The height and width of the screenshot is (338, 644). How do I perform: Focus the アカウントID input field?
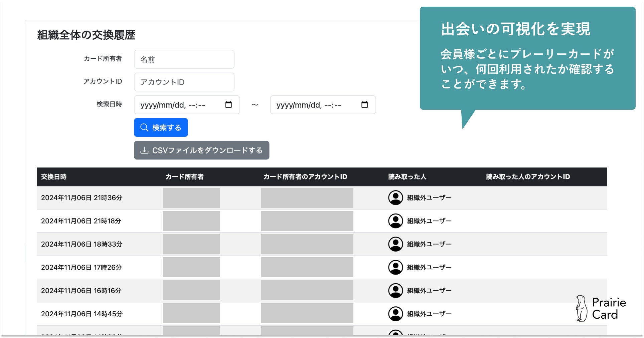click(x=184, y=82)
